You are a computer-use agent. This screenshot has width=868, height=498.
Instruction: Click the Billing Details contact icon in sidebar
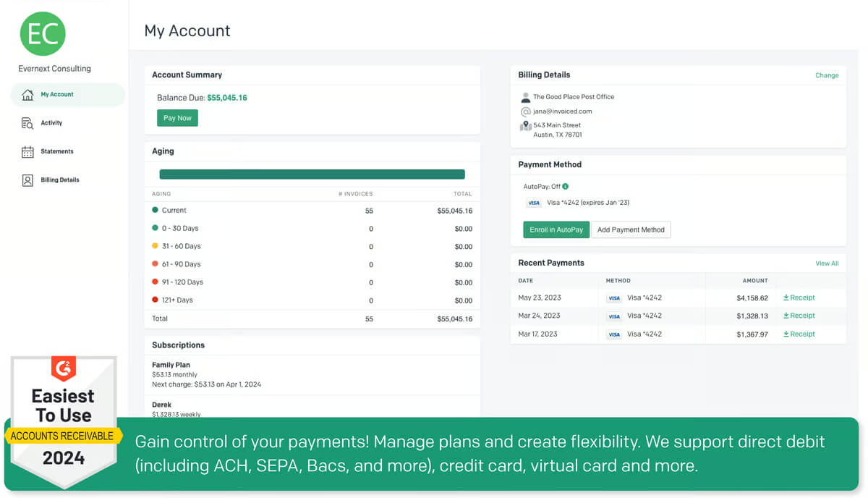pyautogui.click(x=27, y=180)
